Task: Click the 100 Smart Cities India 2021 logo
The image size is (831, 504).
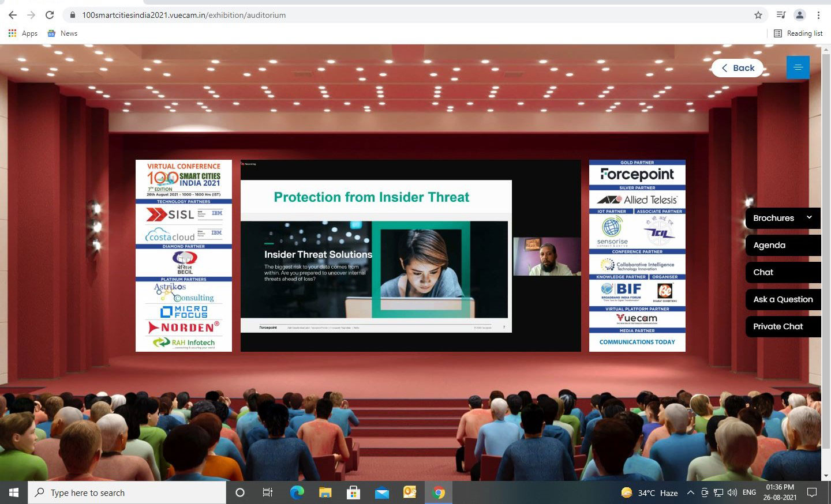Action: [184, 179]
